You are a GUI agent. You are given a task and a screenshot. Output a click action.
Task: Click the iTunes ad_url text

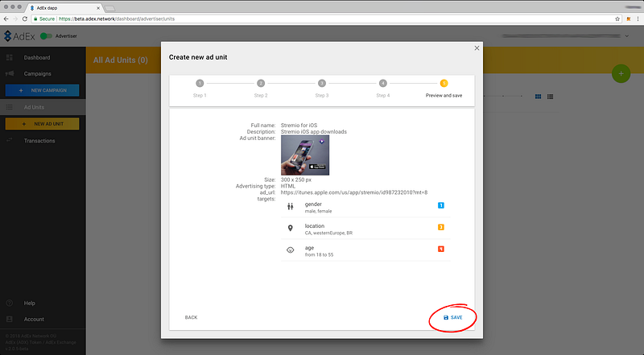[x=354, y=192]
